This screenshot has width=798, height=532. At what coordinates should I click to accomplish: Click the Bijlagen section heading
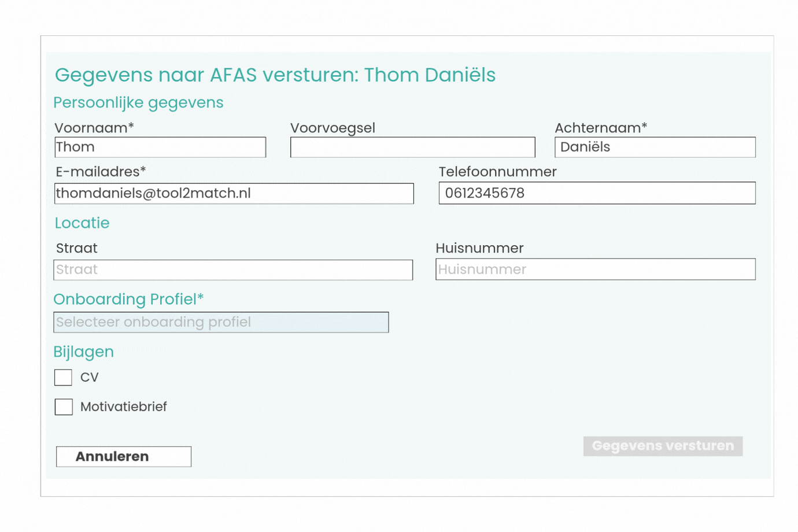(83, 352)
